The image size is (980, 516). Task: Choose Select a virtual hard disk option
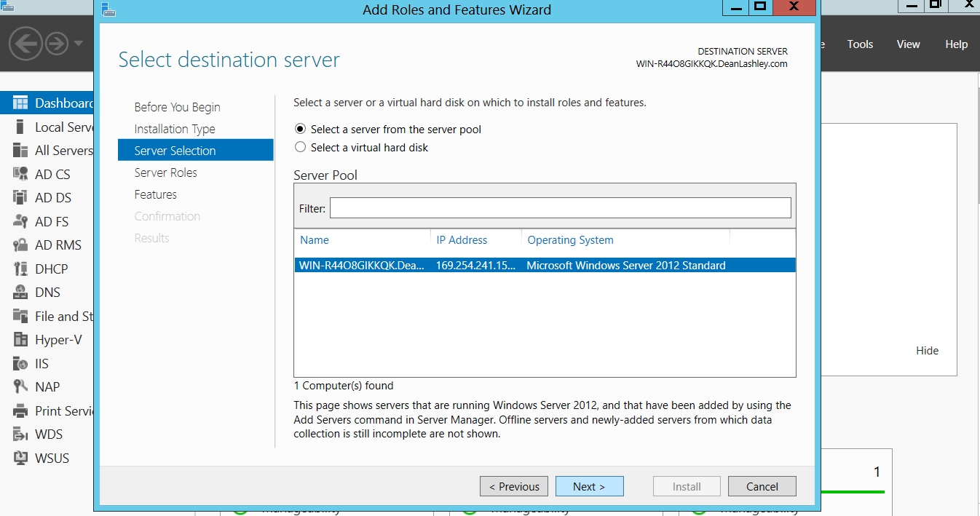point(300,147)
